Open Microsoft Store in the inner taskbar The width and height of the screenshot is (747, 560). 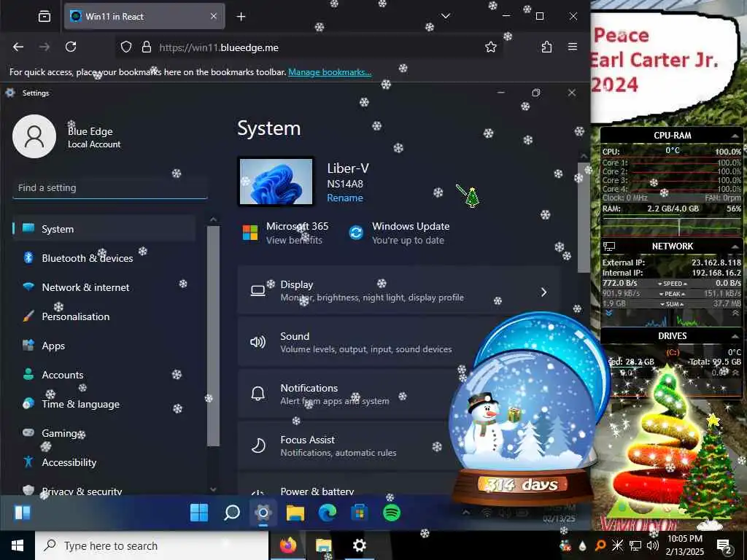click(359, 513)
